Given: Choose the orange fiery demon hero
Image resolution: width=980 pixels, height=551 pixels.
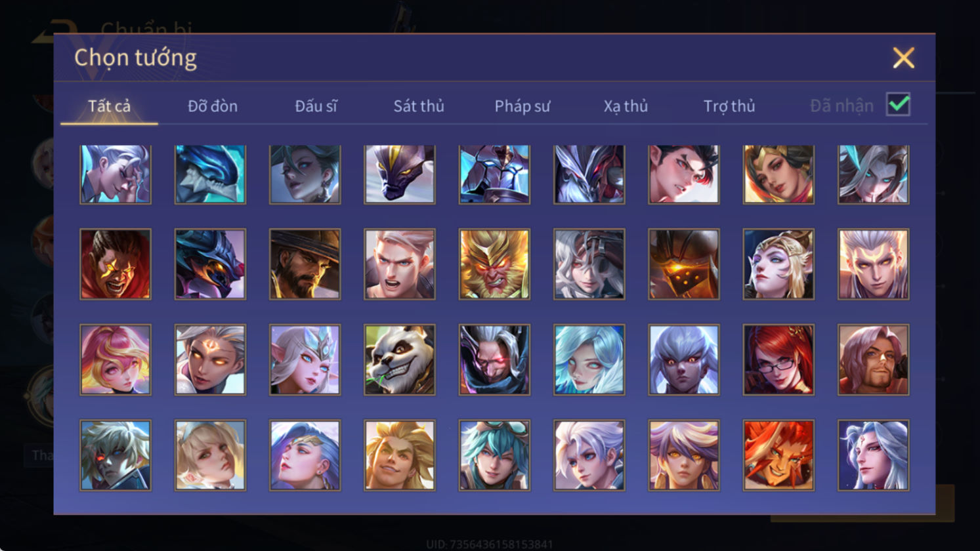Looking at the screenshot, I should click(x=778, y=456).
